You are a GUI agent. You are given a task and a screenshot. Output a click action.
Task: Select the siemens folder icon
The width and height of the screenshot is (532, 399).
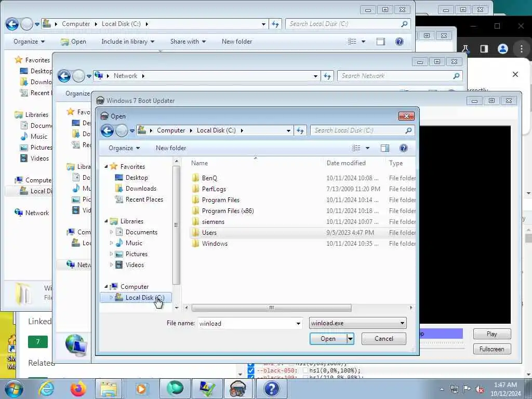point(195,221)
